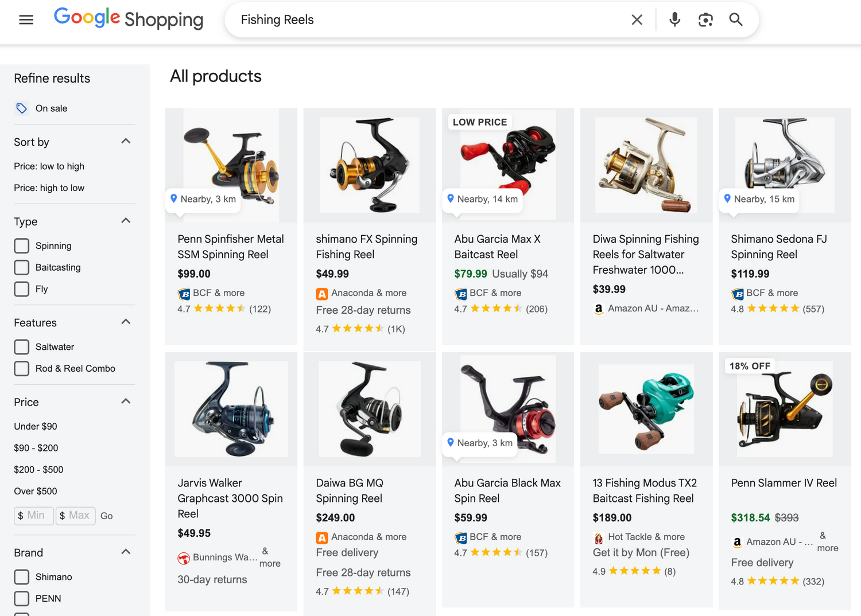Image resolution: width=861 pixels, height=616 pixels.
Task: Collapse the Brand filter section
Action: tap(126, 552)
